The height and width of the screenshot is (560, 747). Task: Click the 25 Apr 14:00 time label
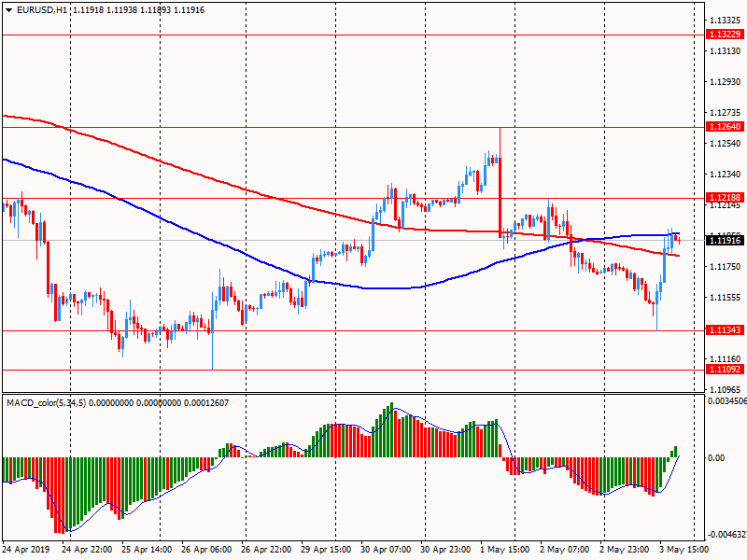coord(147,550)
